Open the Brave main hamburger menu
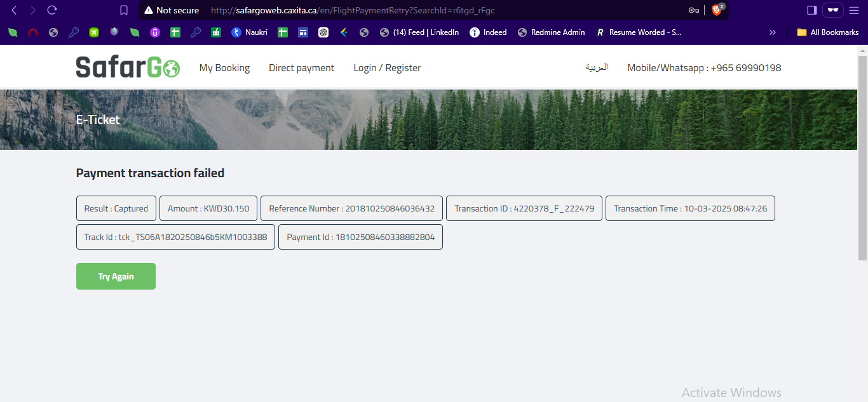The image size is (868, 402). tap(853, 10)
